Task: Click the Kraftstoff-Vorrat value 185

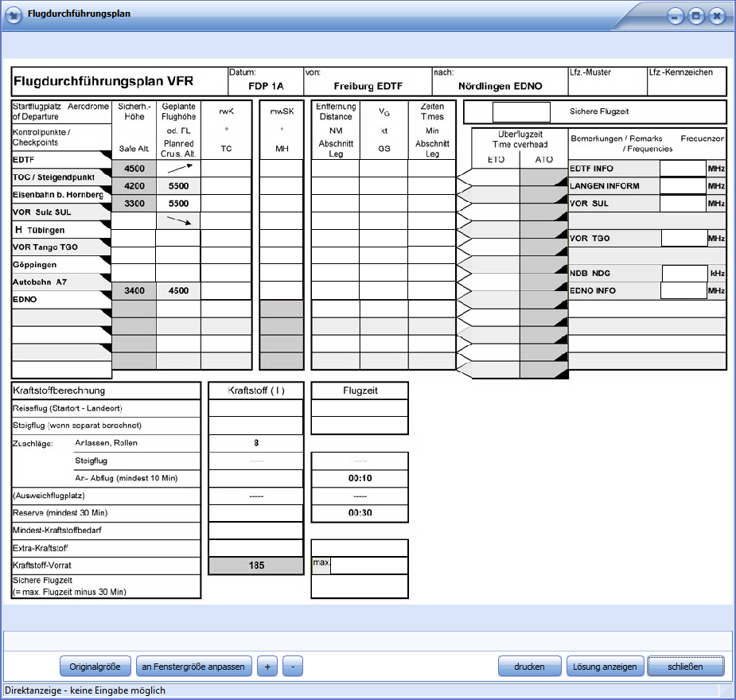Action: click(256, 566)
